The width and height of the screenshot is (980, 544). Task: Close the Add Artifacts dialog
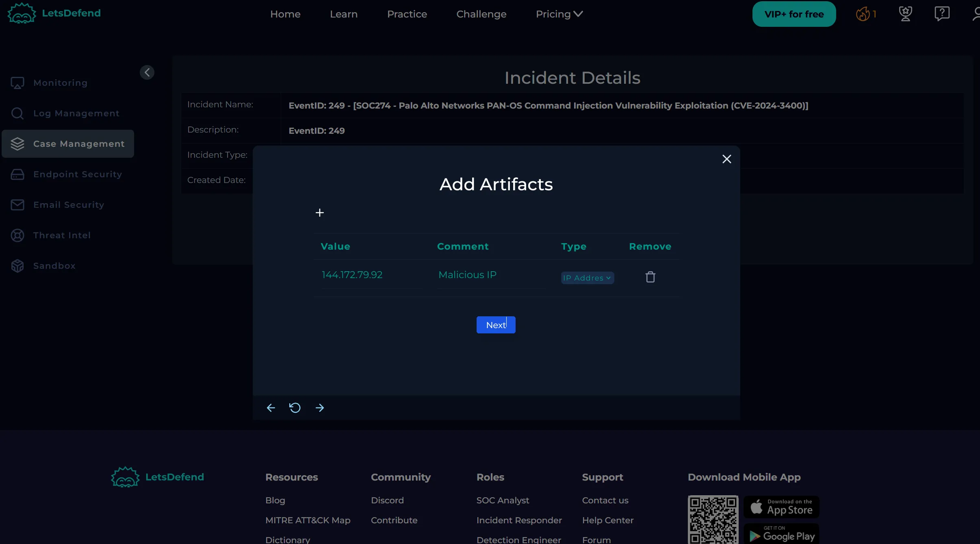726,159
